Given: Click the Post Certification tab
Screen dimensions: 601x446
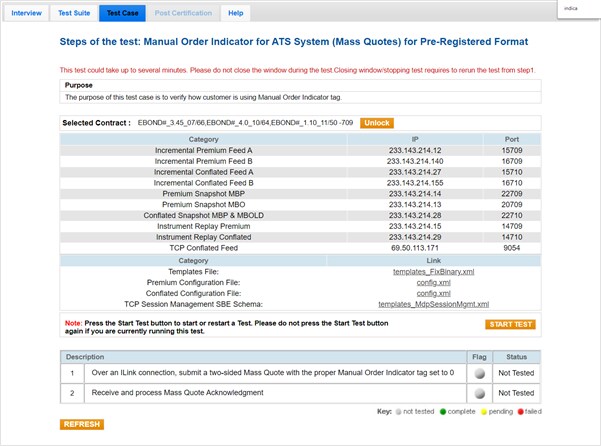Looking at the screenshot, I should (x=184, y=14).
